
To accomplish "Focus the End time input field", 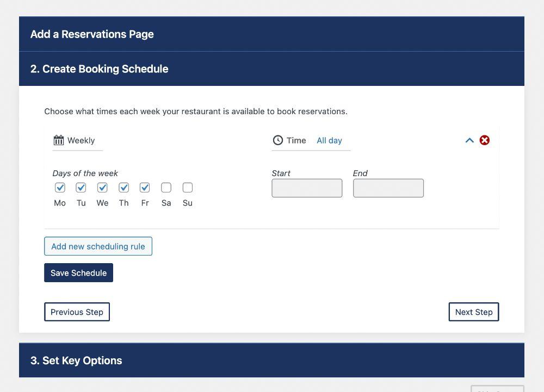I will (x=388, y=188).
